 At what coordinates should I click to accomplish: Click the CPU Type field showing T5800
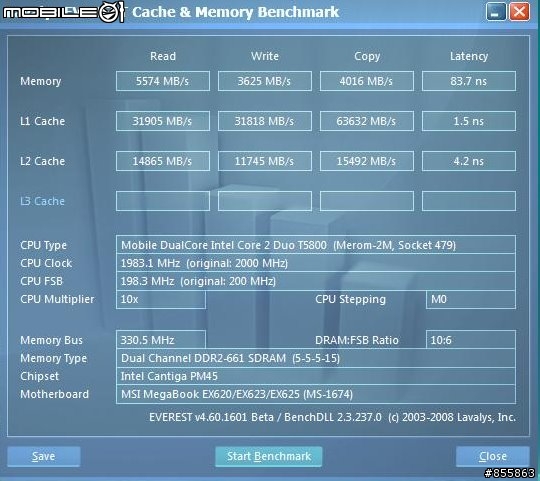(x=316, y=245)
